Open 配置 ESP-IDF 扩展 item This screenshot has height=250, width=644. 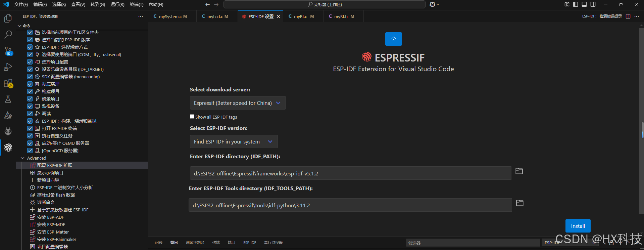pos(55,165)
